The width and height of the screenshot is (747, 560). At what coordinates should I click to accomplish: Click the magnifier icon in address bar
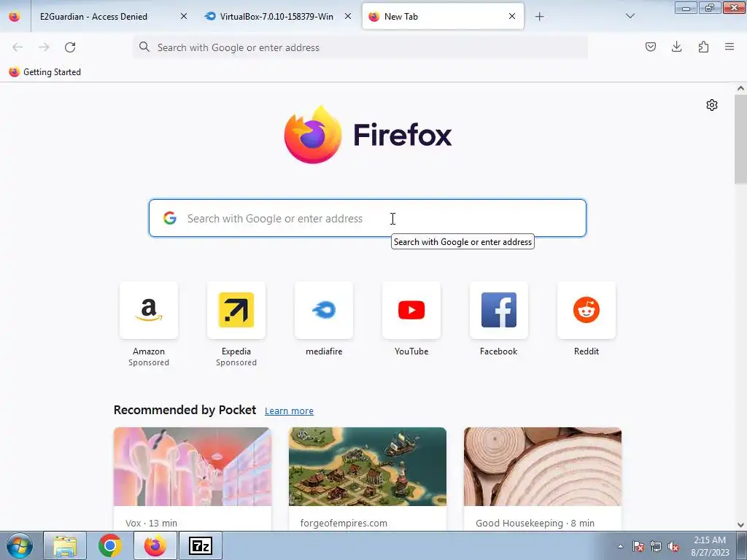coord(144,47)
